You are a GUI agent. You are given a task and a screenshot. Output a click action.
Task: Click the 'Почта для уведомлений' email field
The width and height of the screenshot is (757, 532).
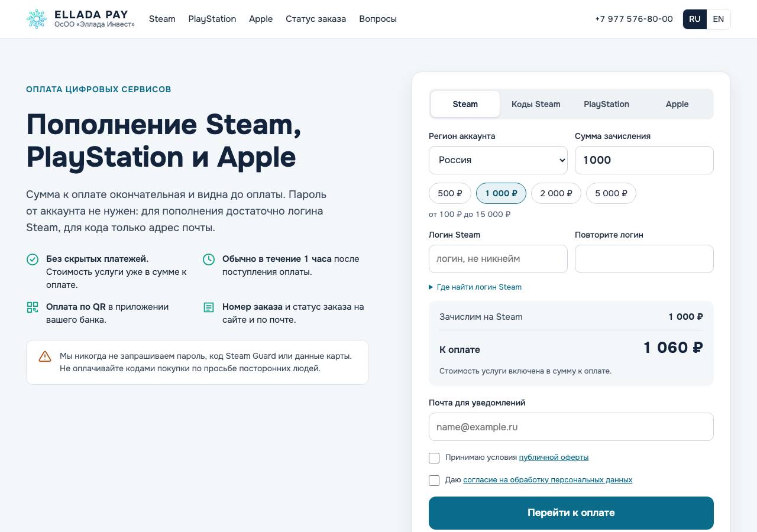571,427
